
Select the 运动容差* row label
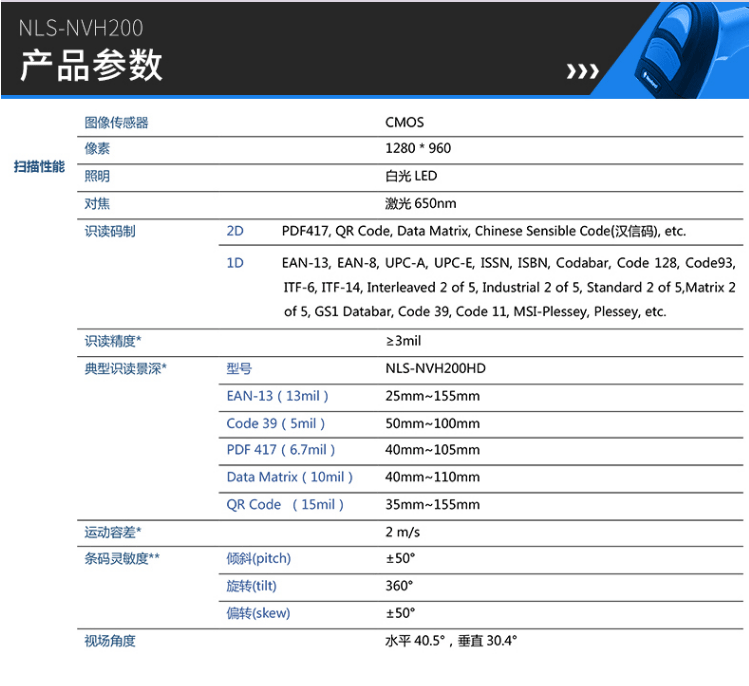113,532
